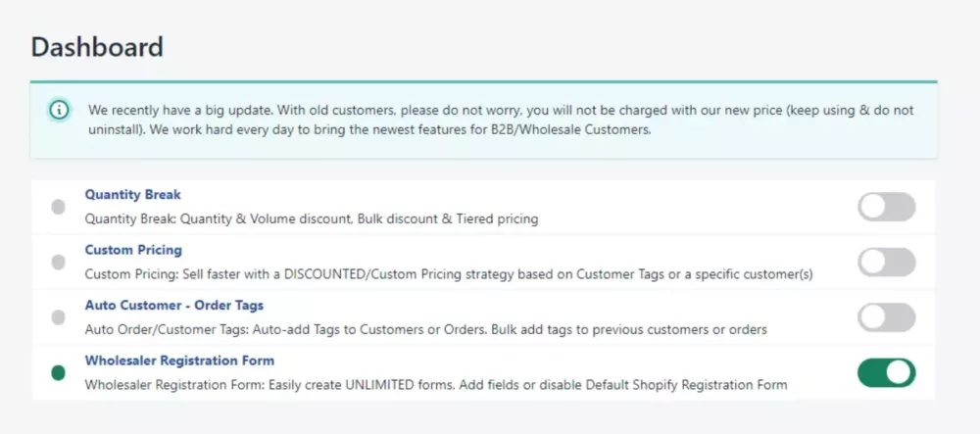Image resolution: width=980 pixels, height=434 pixels.
Task: Click the gray status dot beside Quantity Break
Action: pos(58,208)
